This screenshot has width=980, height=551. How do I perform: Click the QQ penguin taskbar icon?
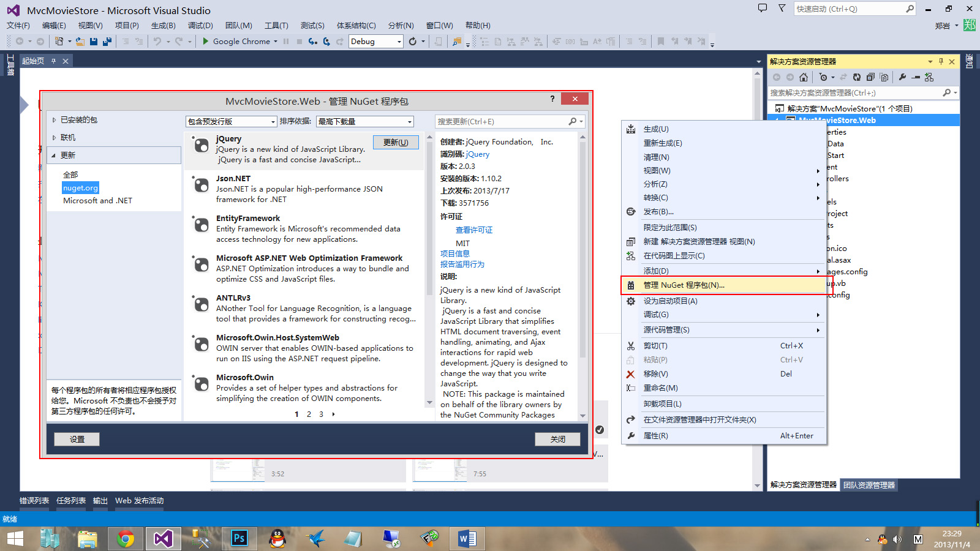pyautogui.click(x=277, y=539)
